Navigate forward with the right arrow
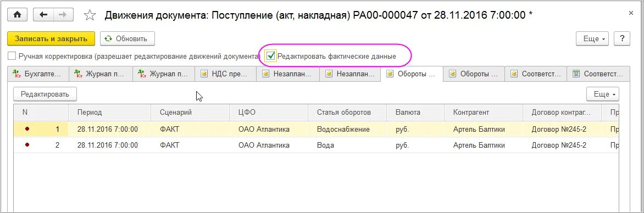 (63, 14)
